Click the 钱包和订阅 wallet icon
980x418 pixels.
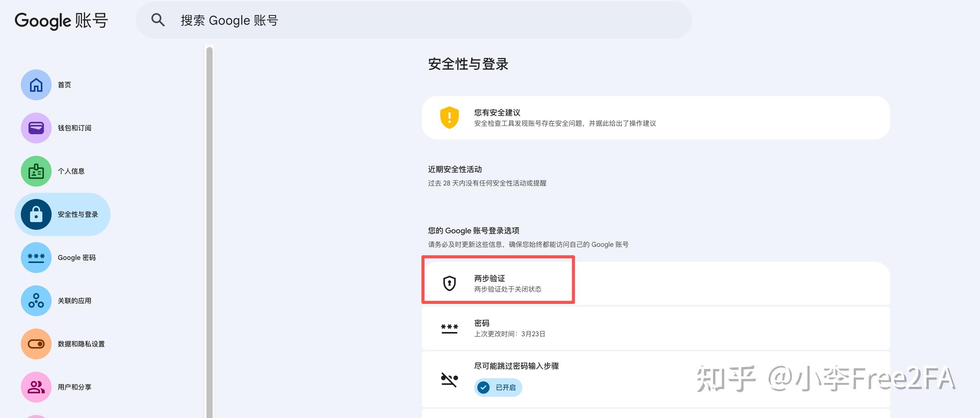[36, 128]
